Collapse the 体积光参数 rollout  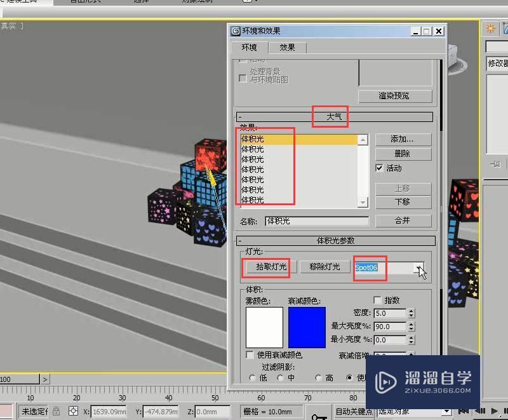pyautogui.click(x=336, y=240)
